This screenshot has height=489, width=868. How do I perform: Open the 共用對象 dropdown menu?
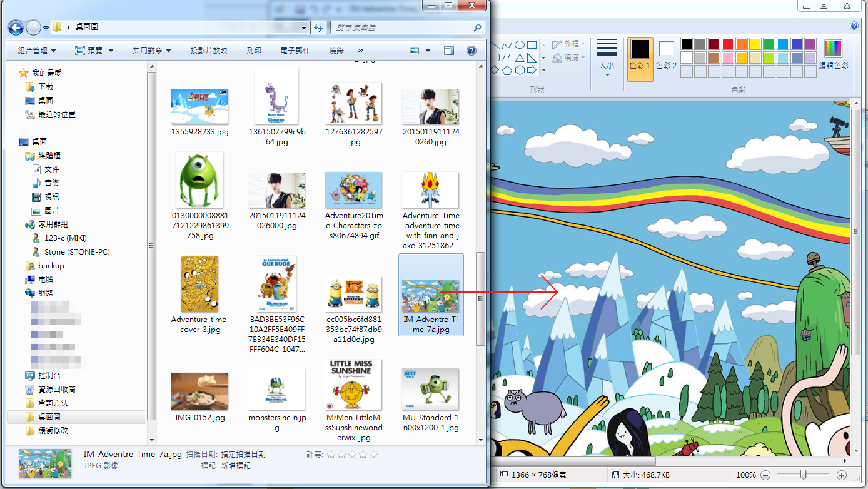pos(151,51)
